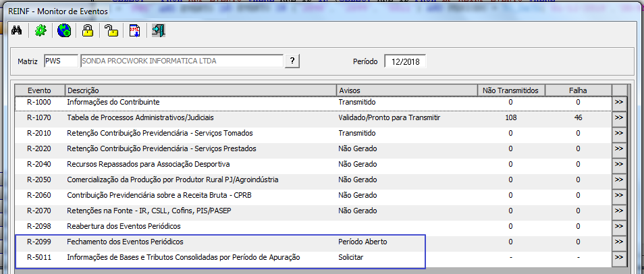This screenshot has width=644, height=274.
Task: Click the 108 não transmitidos value
Action: (x=510, y=117)
